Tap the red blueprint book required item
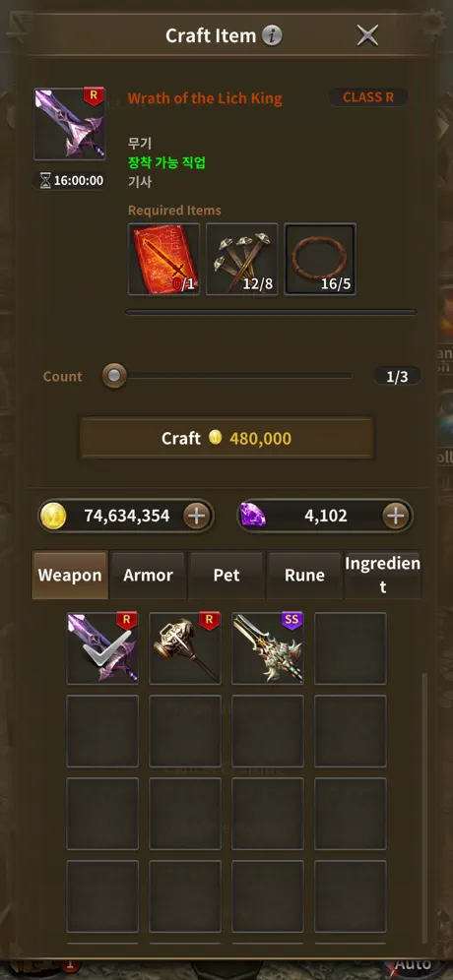 [x=163, y=259]
